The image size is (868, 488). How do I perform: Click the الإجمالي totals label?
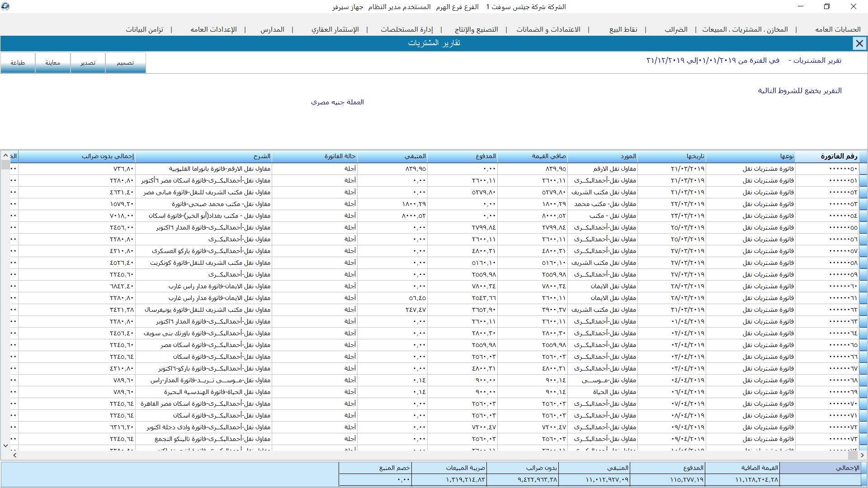[x=820, y=468]
